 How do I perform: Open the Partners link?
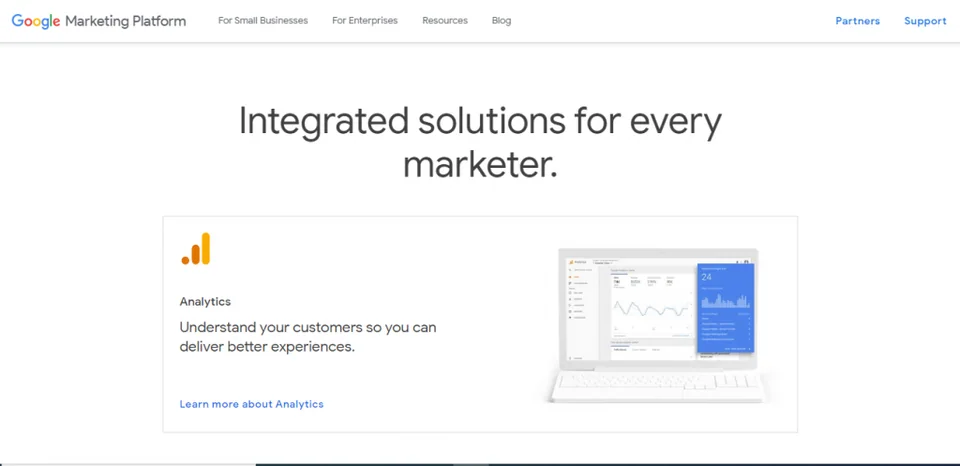click(x=858, y=21)
